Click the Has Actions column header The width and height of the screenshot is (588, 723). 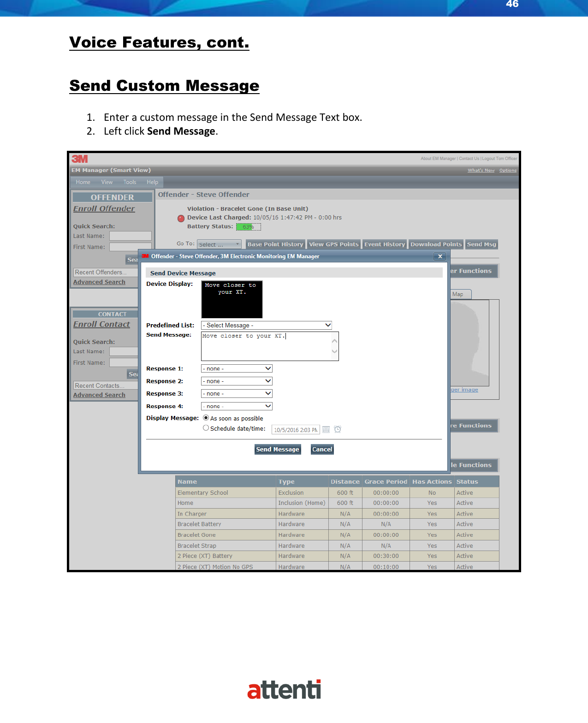coord(432,482)
